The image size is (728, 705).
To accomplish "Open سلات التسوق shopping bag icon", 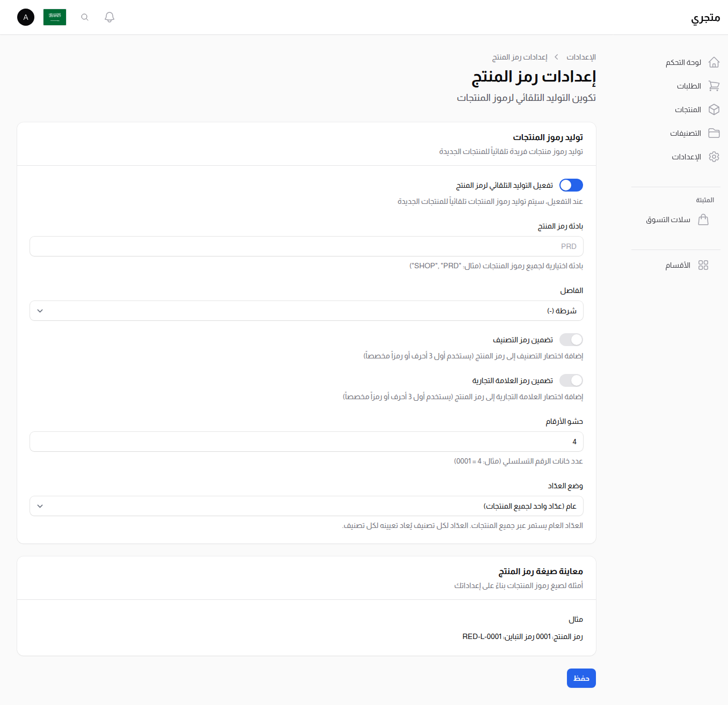I will 703,219.
